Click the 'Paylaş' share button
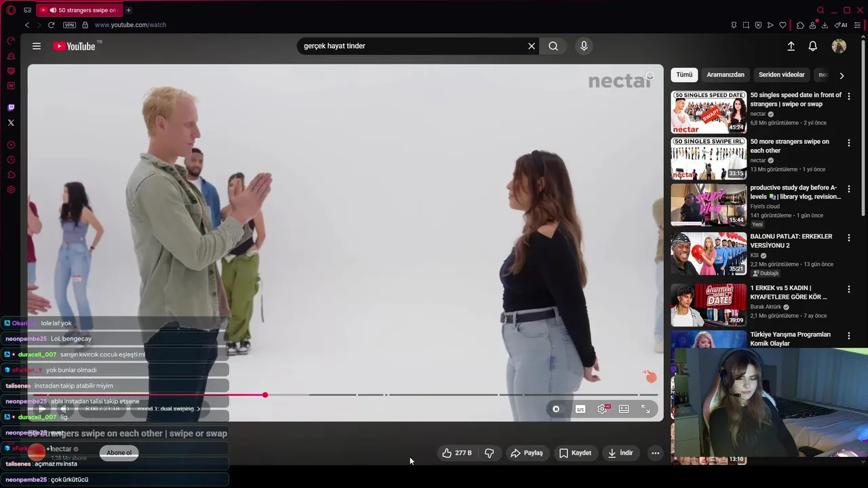This screenshot has height=488, width=868. coord(526,453)
